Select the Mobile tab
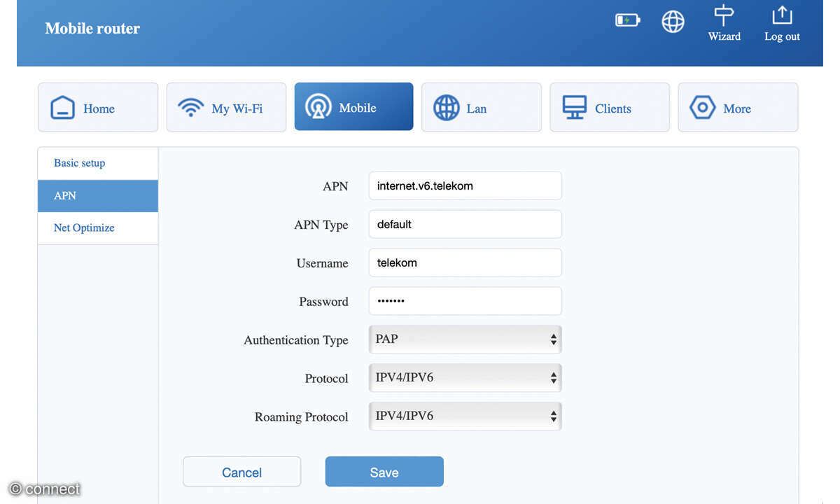840x504 pixels. coord(353,106)
